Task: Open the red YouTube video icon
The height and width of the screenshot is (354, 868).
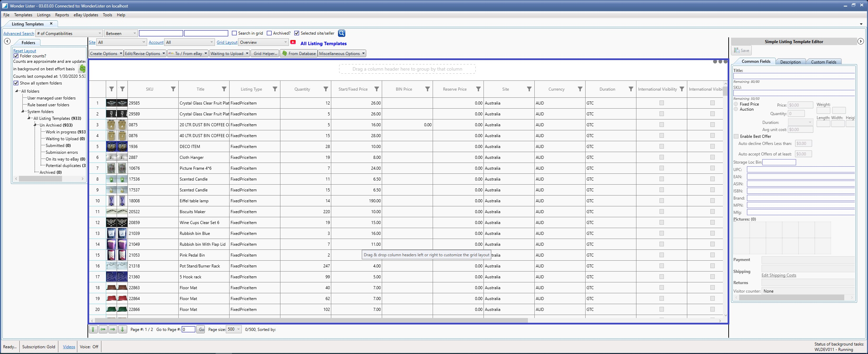Action: (x=293, y=42)
